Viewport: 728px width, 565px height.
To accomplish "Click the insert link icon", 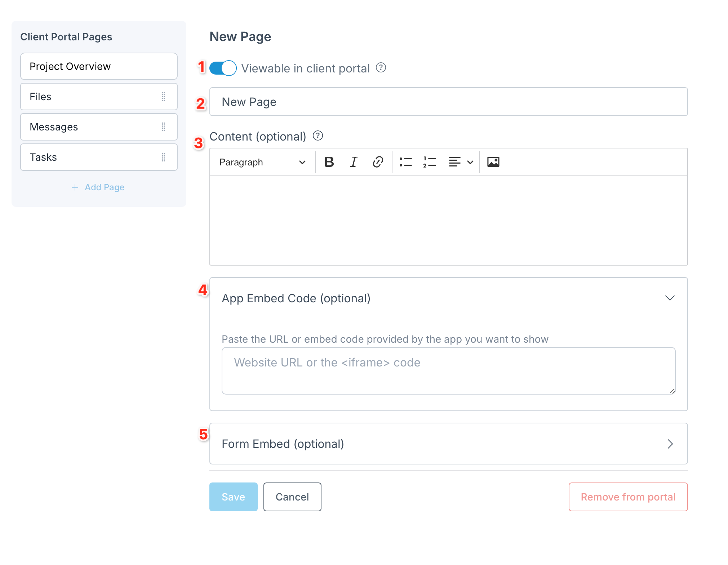I will point(377,162).
